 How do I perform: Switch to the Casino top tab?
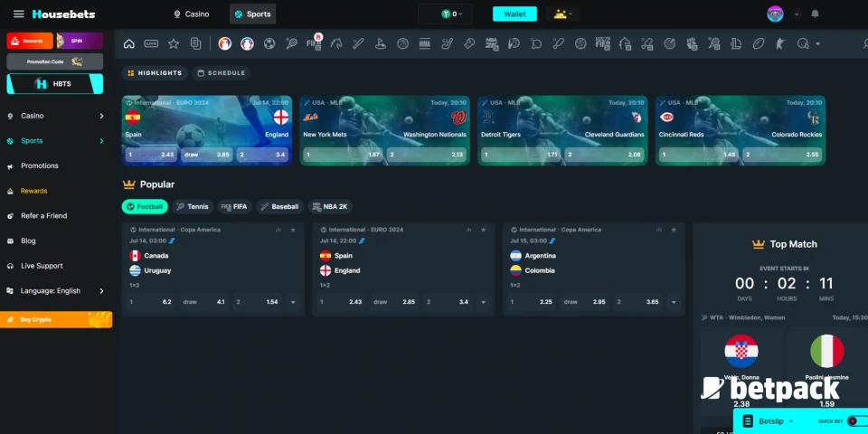192,14
